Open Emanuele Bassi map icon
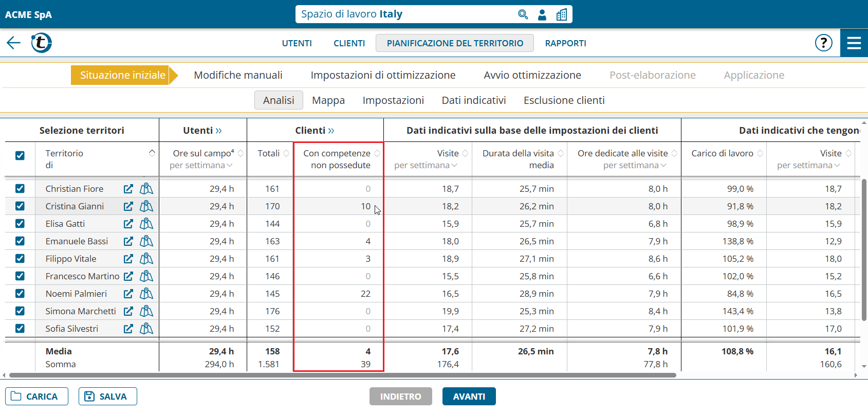 click(146, 241)
